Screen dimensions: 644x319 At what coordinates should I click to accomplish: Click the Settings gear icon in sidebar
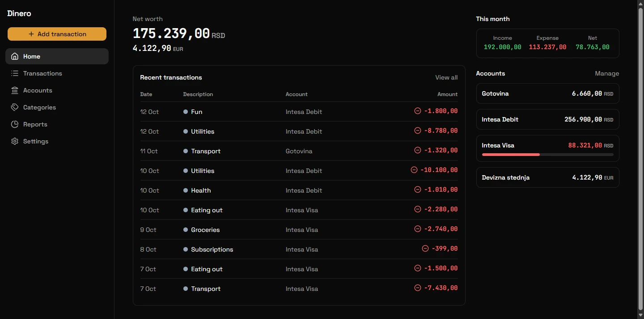(x=15, y=141)
